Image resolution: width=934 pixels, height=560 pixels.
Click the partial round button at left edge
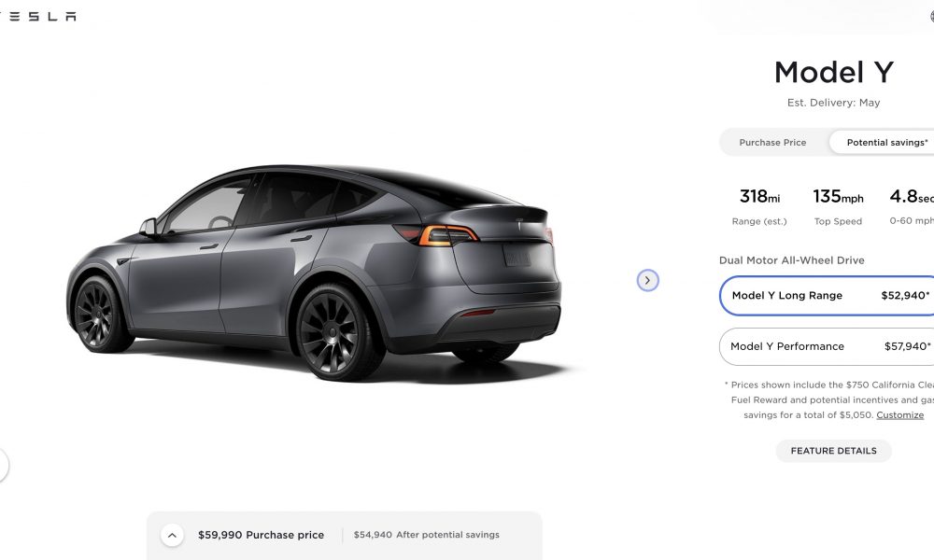pyautogui.click(x=3, y=465)
